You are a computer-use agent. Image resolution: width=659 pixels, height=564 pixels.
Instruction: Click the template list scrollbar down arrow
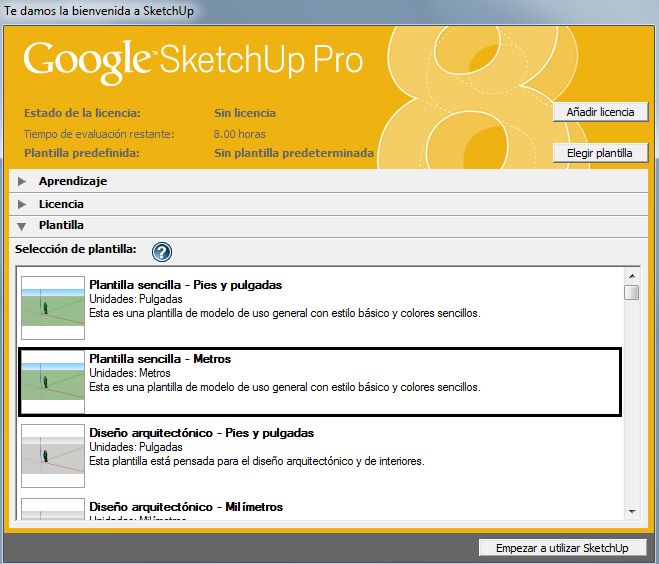coord(632,511)
